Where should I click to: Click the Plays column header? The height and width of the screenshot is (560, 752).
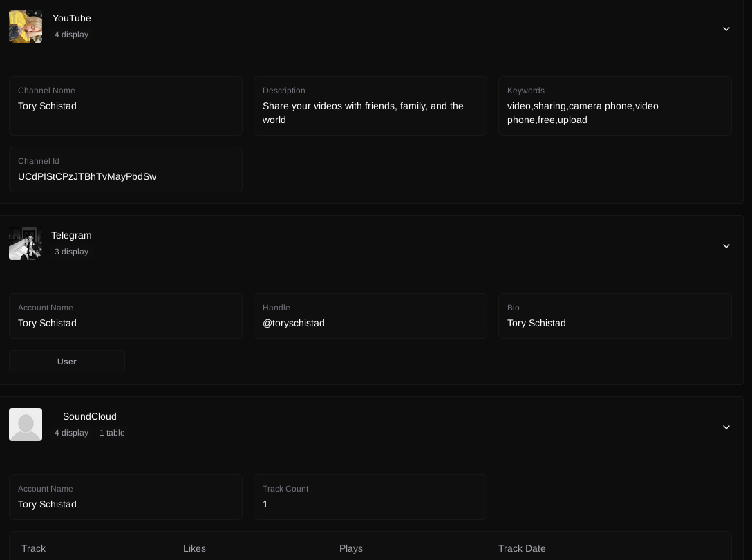351,548
